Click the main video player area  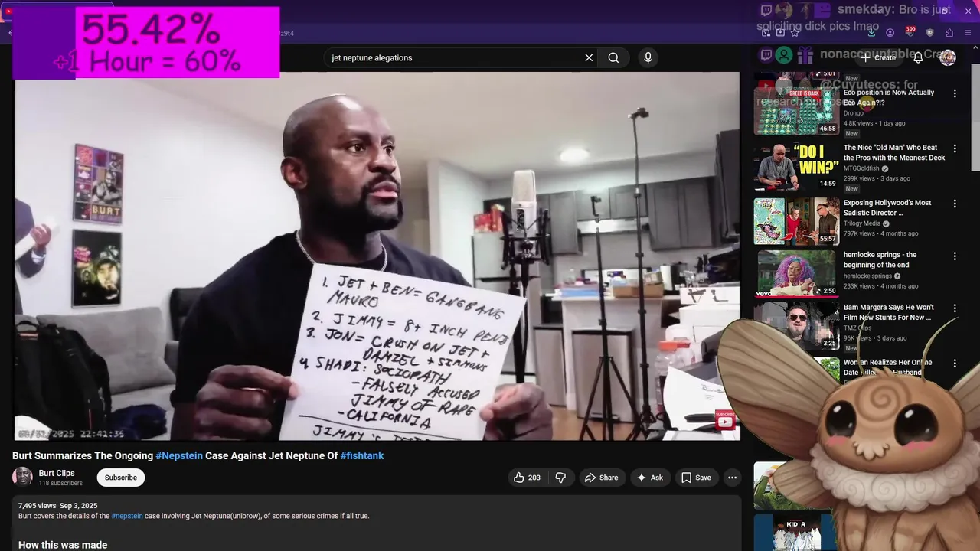pos(377,256)
